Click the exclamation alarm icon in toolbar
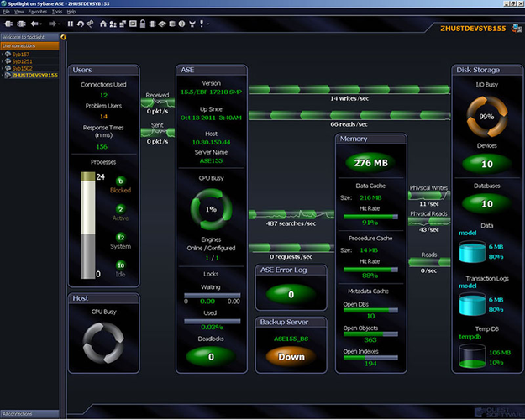This screenshot has width=525, height=420. point(202,24)
